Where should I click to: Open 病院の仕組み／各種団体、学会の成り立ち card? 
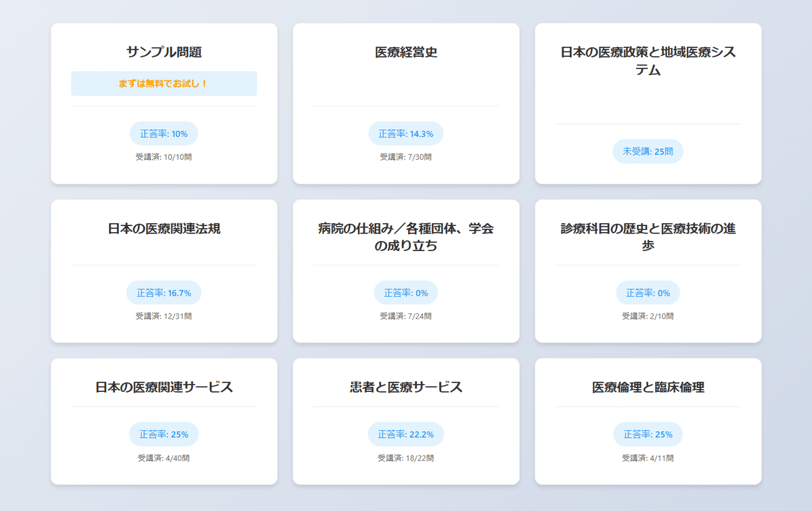point(406,271)
